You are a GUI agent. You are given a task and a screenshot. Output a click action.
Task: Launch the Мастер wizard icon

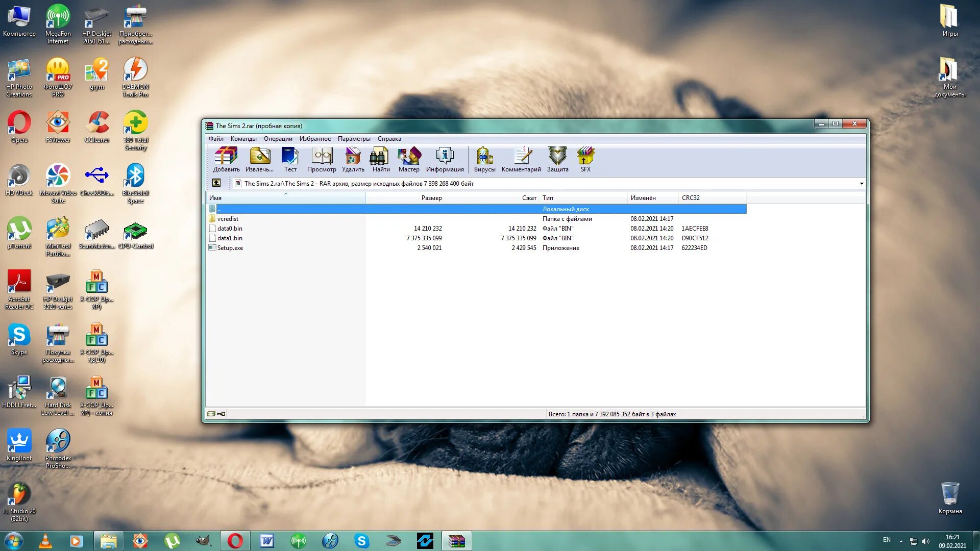(409, 159)
